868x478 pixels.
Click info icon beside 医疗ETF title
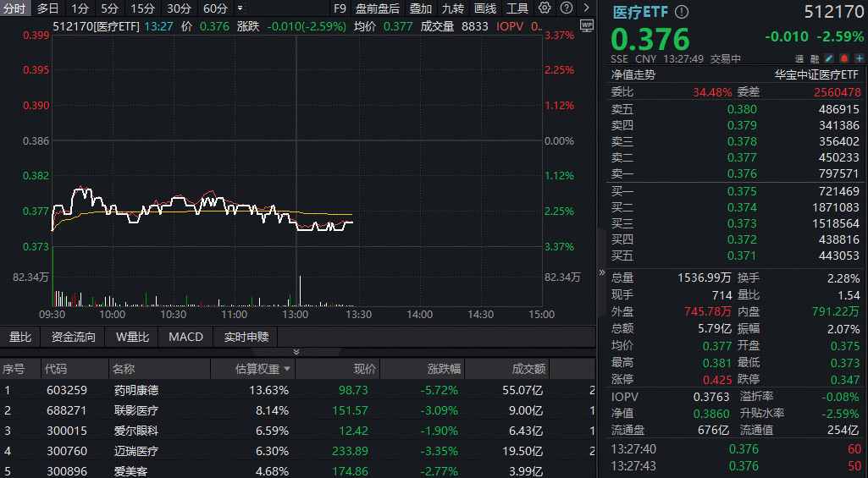coord(682,13)
